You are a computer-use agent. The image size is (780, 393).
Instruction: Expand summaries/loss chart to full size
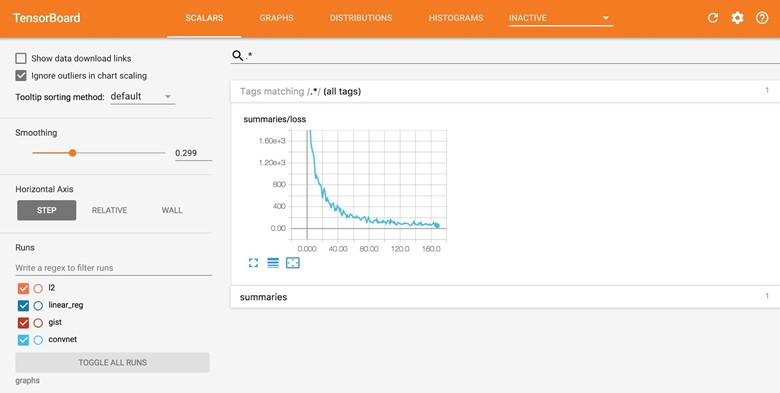click(x=253, y=263)
